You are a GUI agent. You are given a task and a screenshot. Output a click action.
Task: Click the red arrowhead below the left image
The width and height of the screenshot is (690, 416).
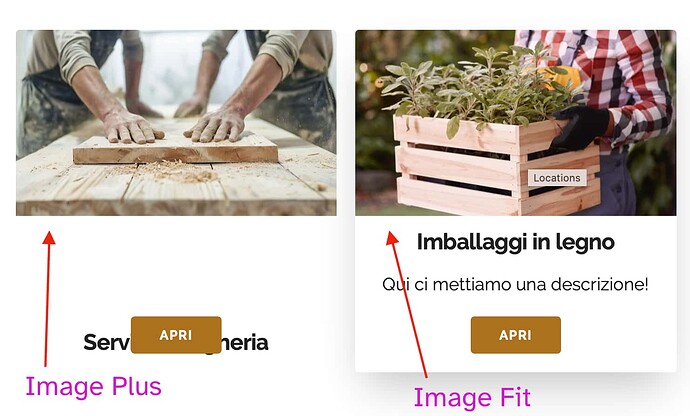pos(49,238)
